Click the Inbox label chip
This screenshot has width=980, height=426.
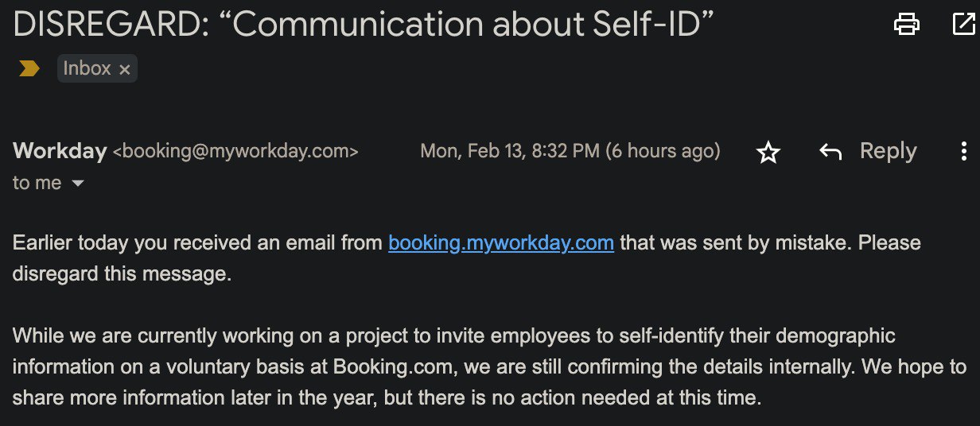[x=87, y=68]
